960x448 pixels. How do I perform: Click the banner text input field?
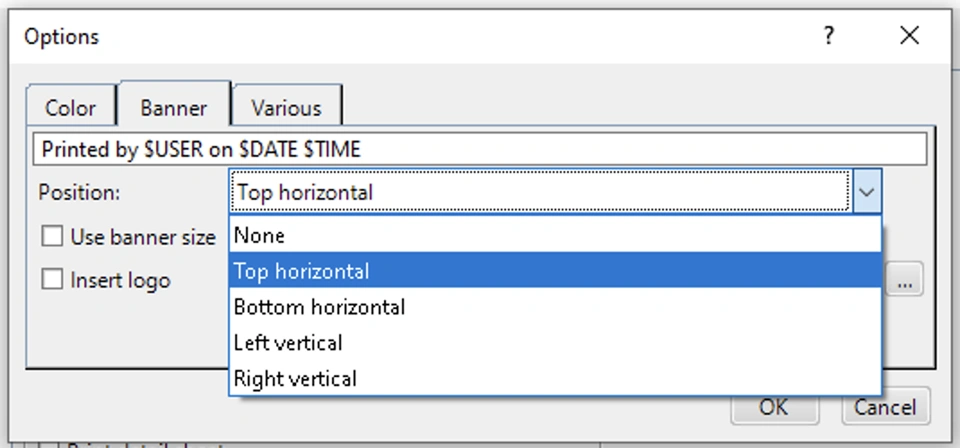coord(480,150)
